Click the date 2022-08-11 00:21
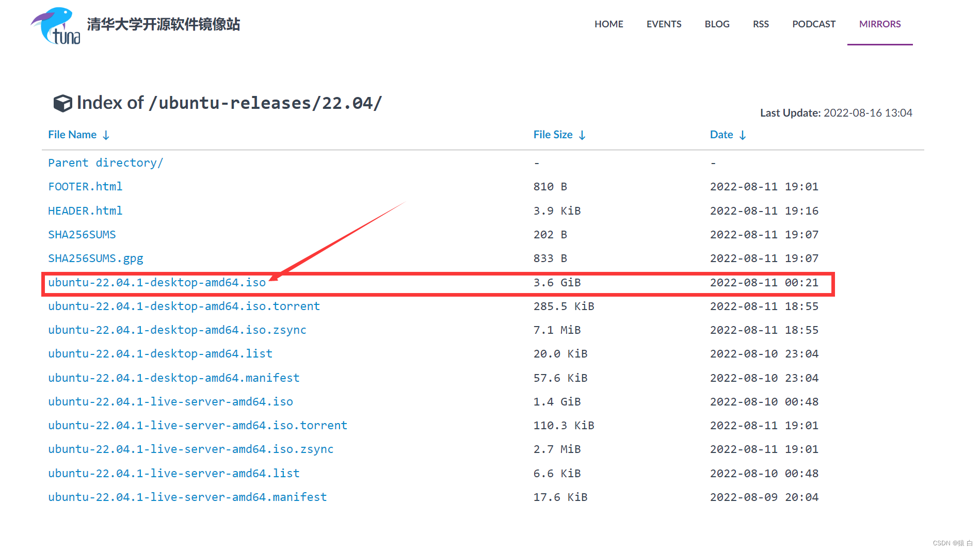The height and width of the screenshot is (551, 980). [x=764, y=283]
